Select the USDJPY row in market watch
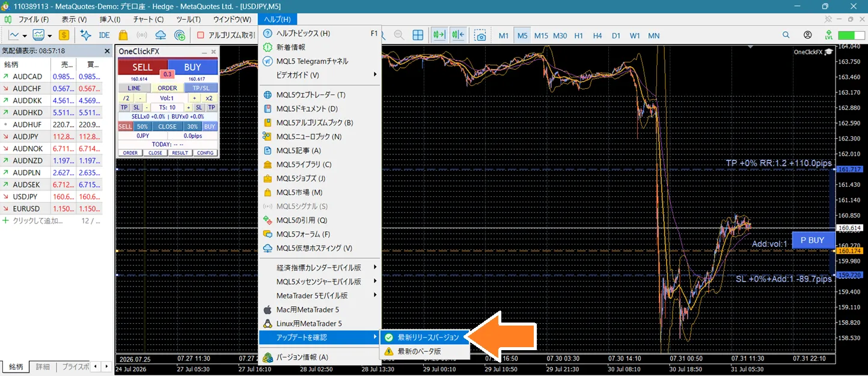The image size is (868, 376). pyautogui.click(x=52, y=196)
